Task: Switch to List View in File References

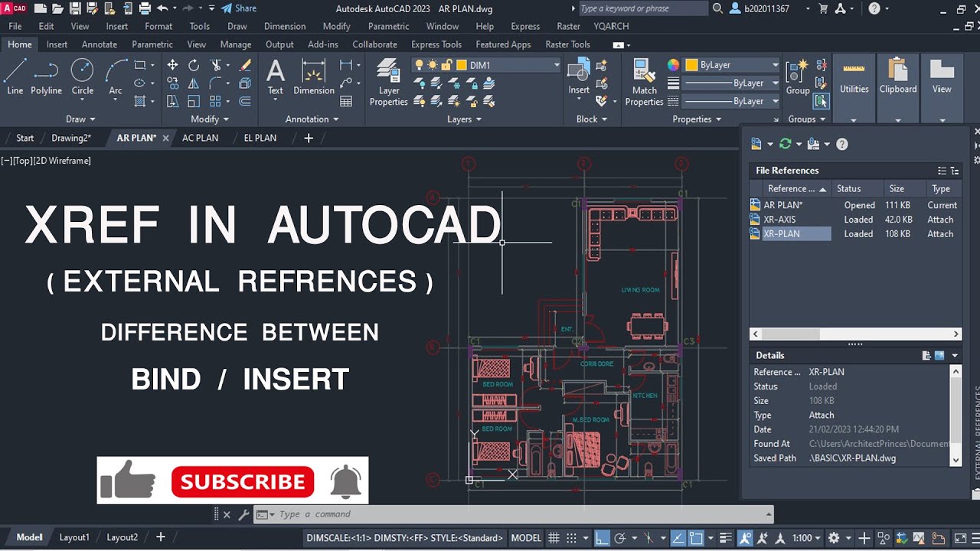Action: (942, 171)
